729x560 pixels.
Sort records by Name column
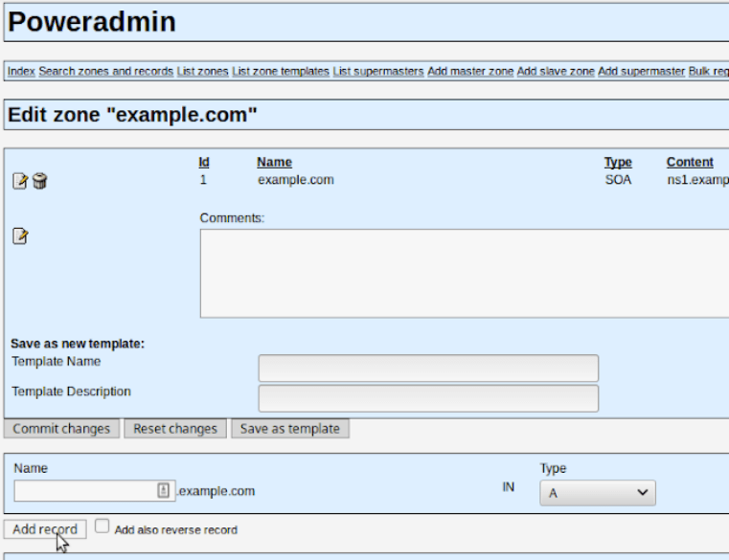tap(274, 162)
